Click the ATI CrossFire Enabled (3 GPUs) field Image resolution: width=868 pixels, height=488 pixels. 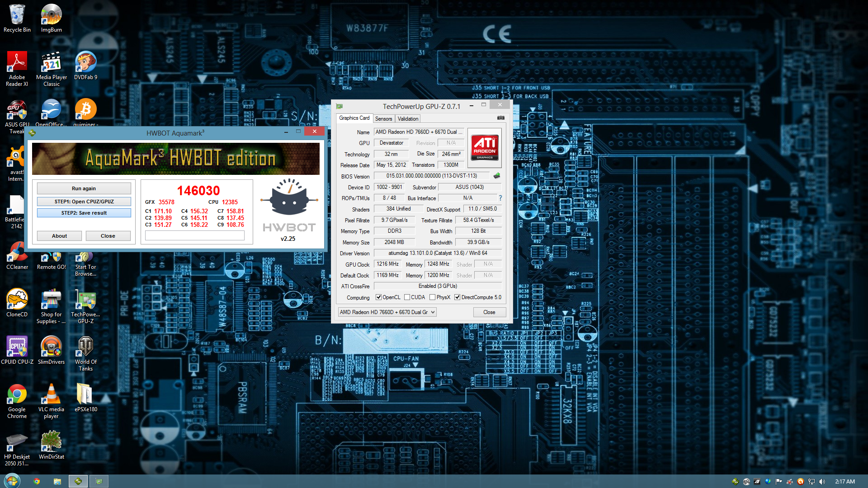coord(438,286)
